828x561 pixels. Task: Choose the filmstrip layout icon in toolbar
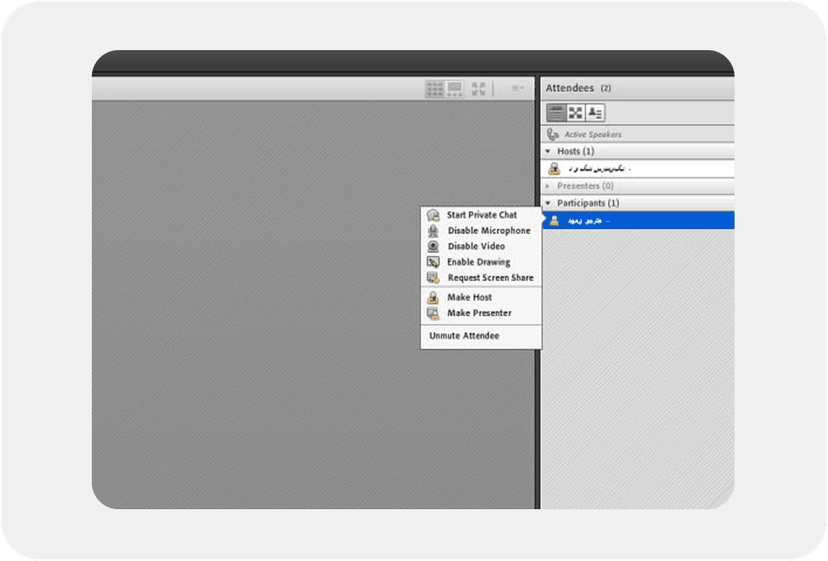tap(454, 89)
